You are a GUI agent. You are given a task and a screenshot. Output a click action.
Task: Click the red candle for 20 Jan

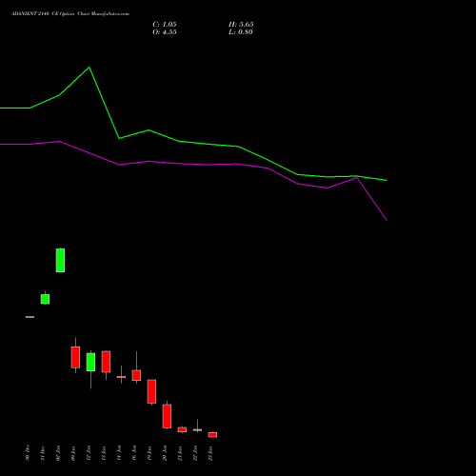[167, 416]
